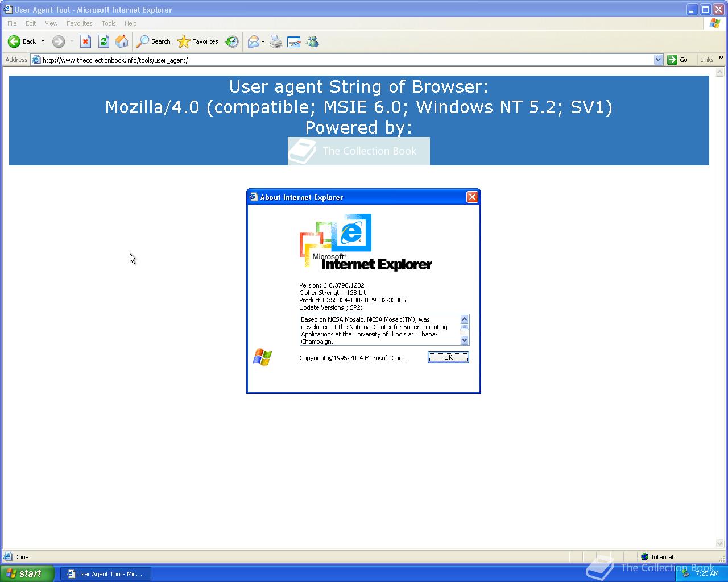
Task: Click the Internet zone status indicator
Action: tap(657, 557)
